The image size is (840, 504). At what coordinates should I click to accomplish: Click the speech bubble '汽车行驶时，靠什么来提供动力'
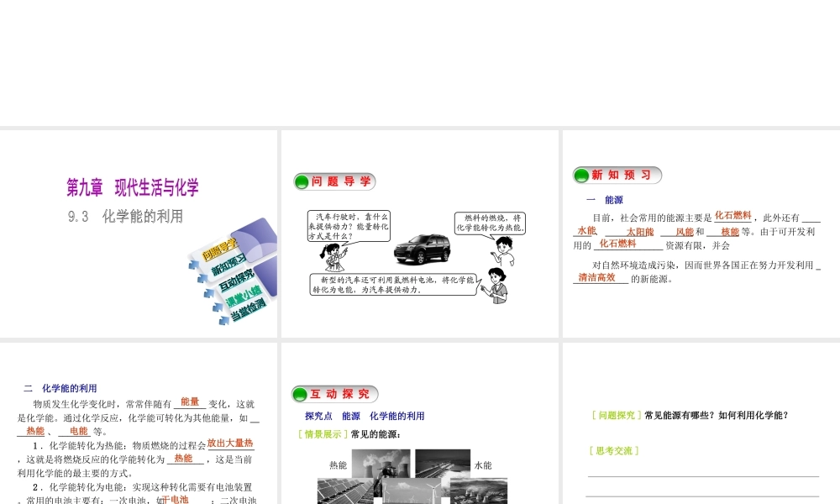[349, 226]
